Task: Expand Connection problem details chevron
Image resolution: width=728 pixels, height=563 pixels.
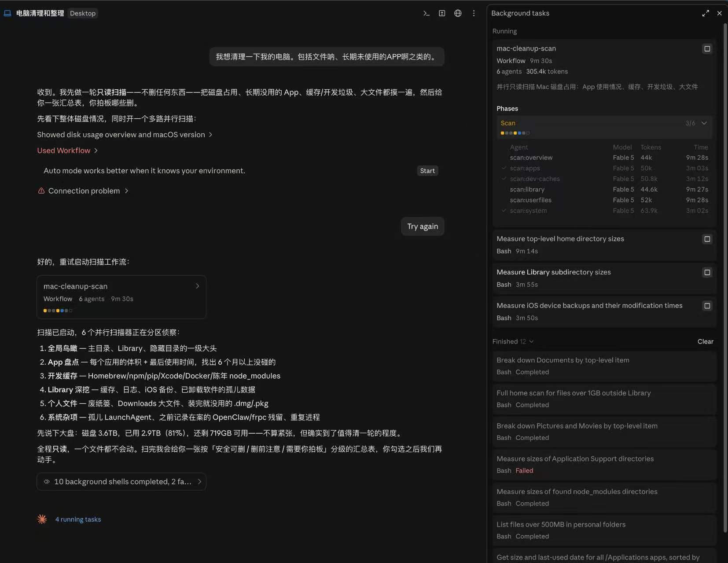Action: click(126, 191)
